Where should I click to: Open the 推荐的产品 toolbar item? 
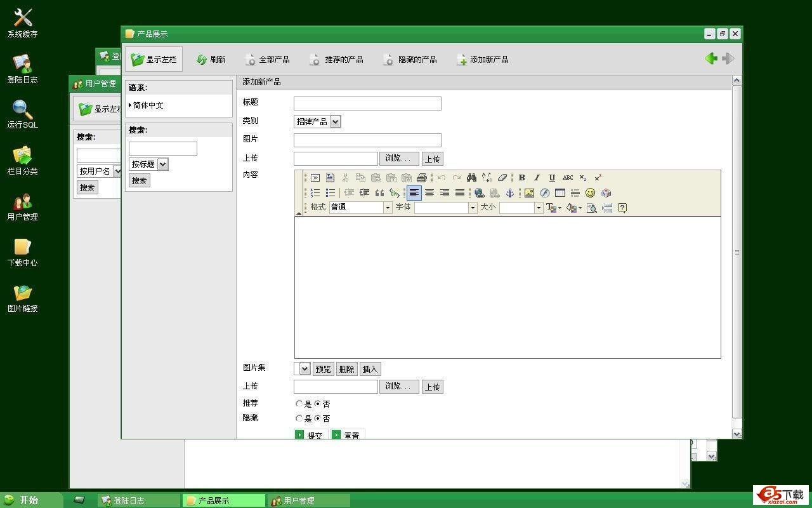tap(337, 60)
